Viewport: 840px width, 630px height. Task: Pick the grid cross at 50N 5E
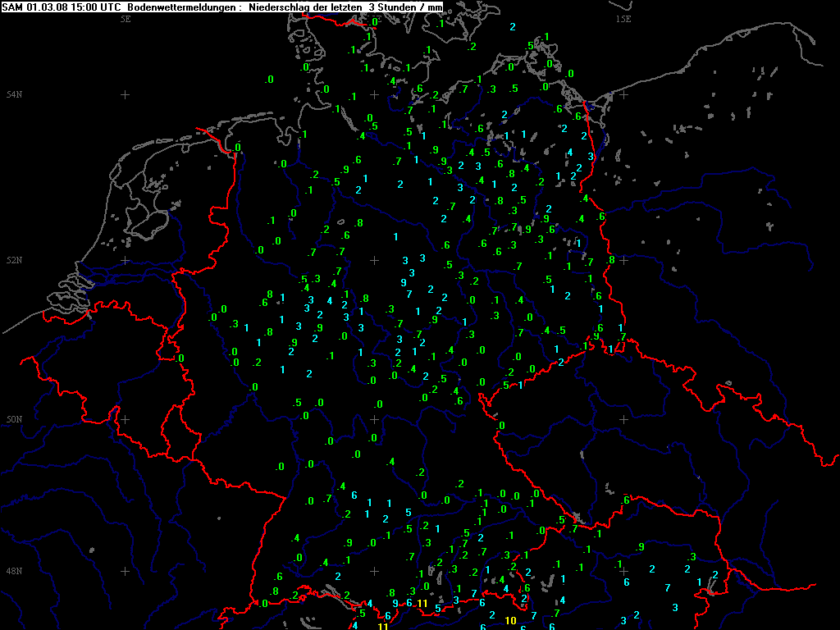(x=126, y=419)
